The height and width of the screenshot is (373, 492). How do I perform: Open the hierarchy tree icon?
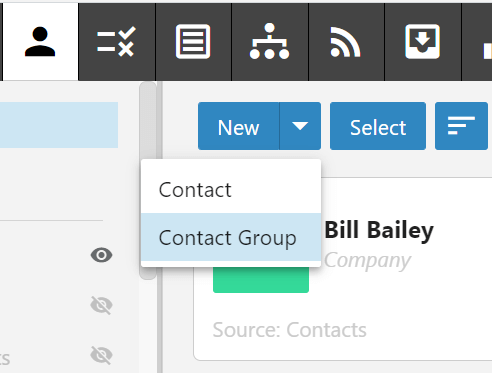tap(269, 42)
